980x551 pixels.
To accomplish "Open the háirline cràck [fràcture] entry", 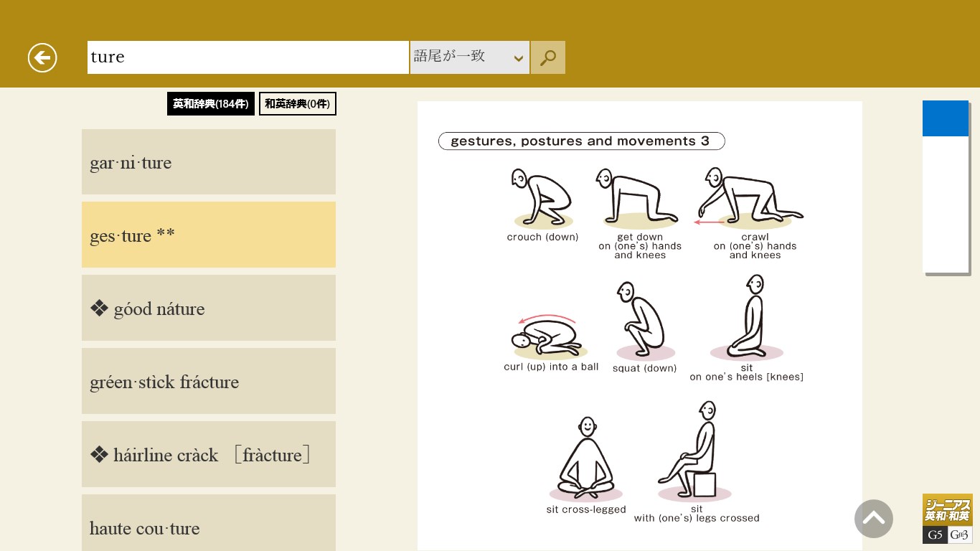I will [209, 454].
